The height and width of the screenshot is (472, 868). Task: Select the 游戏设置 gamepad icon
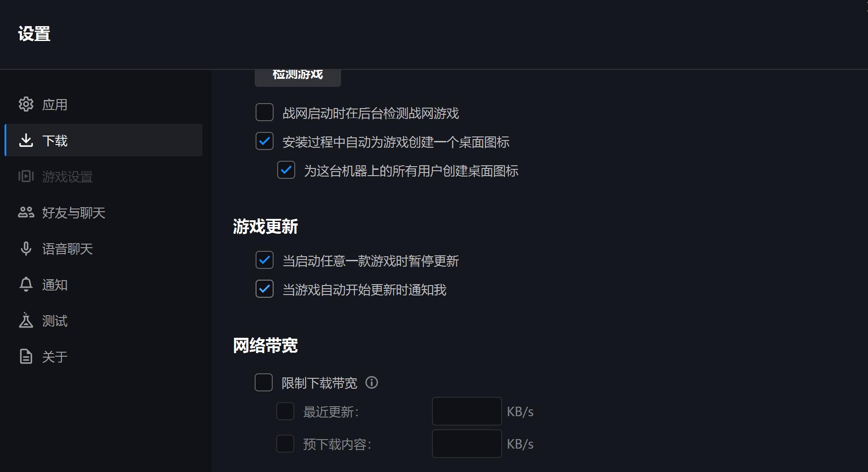(26, 176)
